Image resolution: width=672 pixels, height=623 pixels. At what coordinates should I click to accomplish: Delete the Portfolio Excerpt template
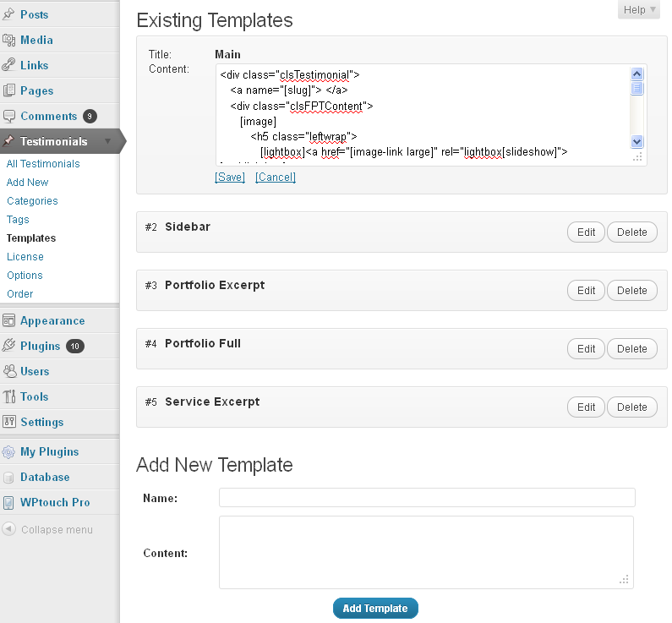coord(631,291)
